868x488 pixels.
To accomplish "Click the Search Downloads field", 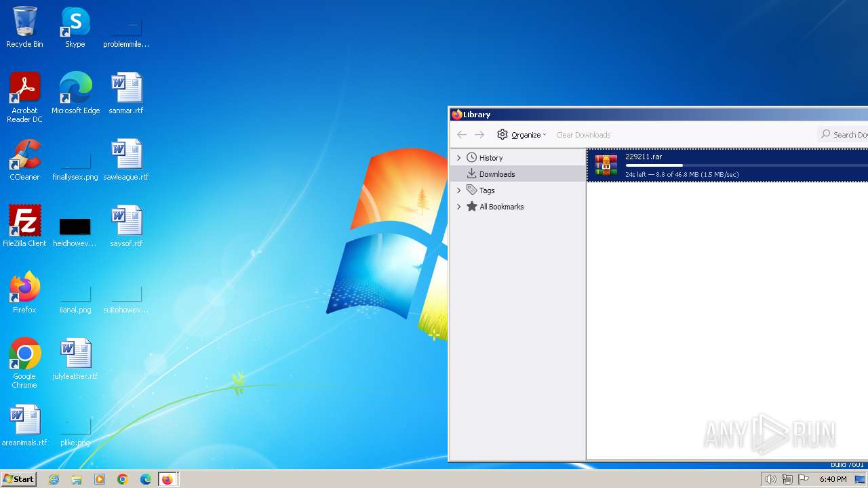I will 842,134.
